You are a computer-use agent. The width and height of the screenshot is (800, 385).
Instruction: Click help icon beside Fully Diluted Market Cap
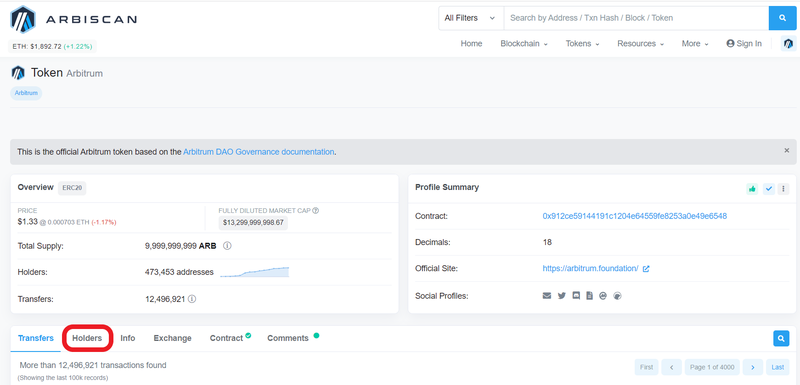[x=315, y=211]
